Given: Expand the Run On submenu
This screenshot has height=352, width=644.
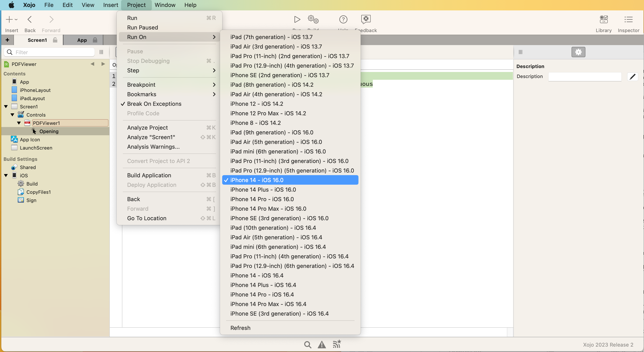Looking at the screenshot, I should (169, 37).
